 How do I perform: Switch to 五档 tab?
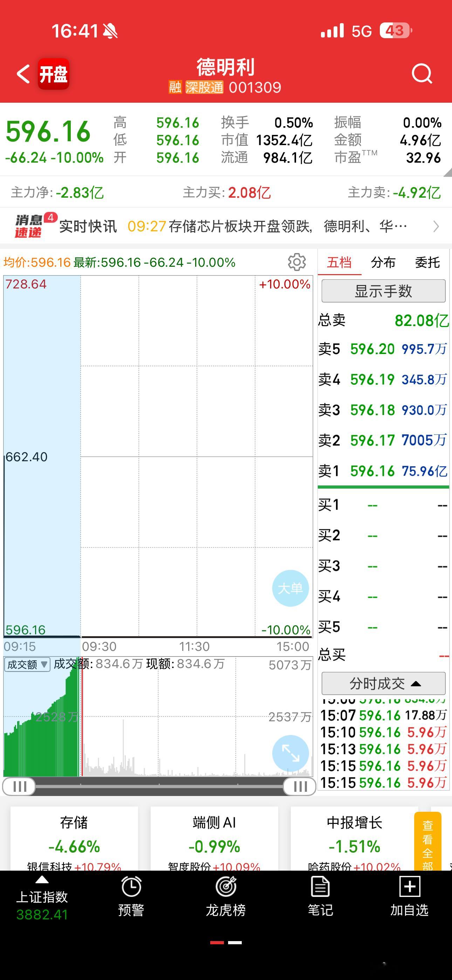tap(340, 262)
